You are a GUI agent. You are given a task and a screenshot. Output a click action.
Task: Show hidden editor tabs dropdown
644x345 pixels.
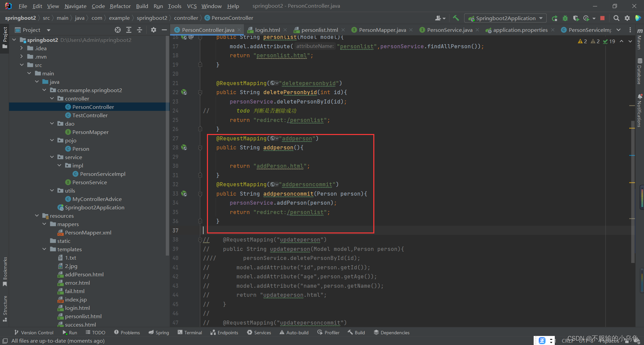point(619,30)
